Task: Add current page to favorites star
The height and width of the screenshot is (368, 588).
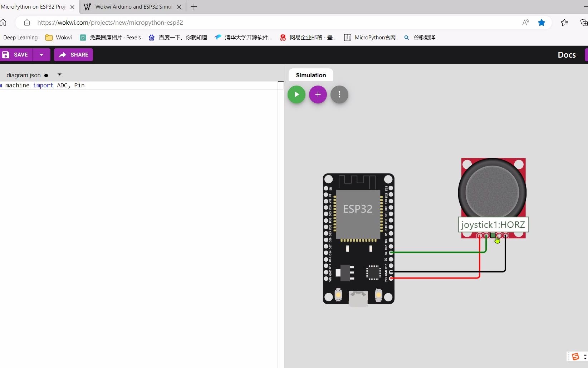Action: [542, 22]
